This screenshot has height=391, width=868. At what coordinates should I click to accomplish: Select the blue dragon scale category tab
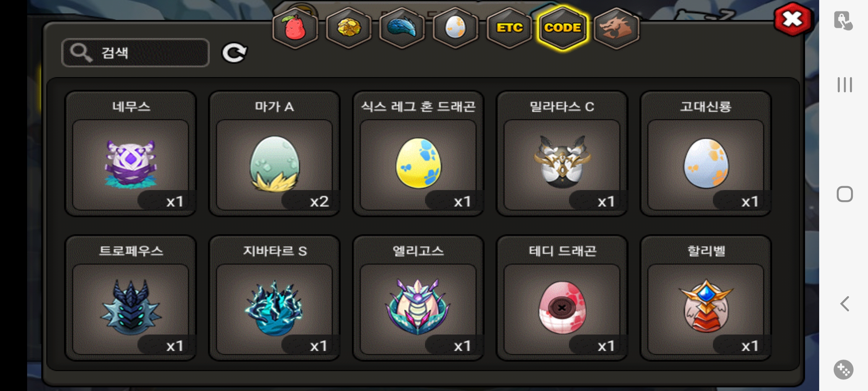click(402, 28)
